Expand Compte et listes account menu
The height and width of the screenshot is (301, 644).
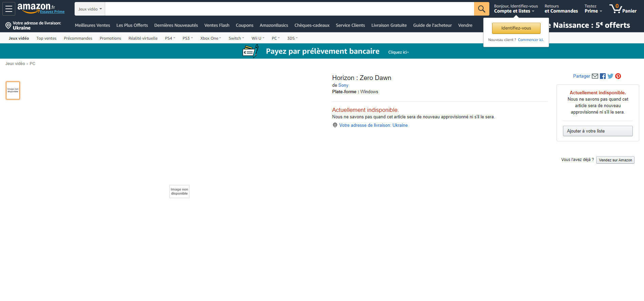pos(514,11)
